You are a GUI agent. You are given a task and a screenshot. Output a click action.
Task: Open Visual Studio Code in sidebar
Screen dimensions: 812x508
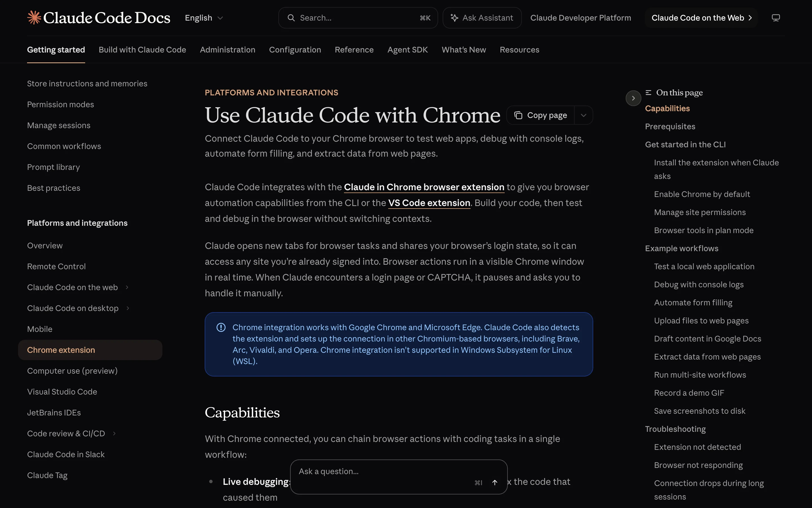point(62,392)
